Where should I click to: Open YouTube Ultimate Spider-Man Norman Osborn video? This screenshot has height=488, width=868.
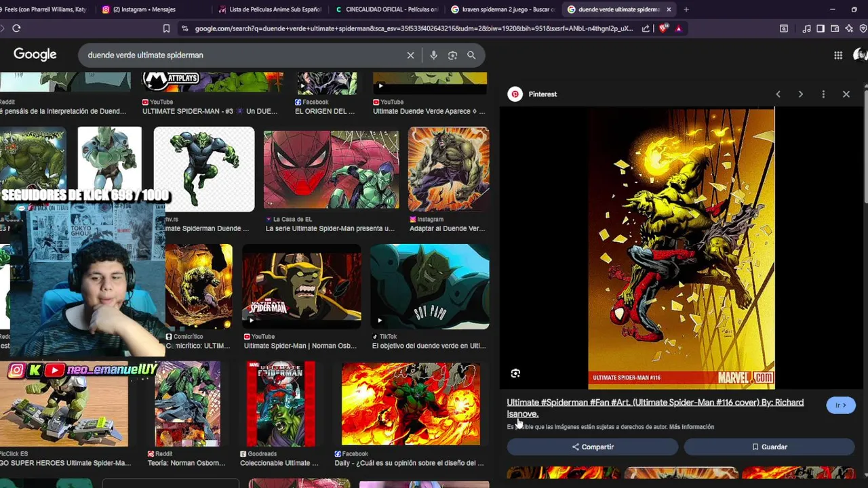[x=302, y=287]
